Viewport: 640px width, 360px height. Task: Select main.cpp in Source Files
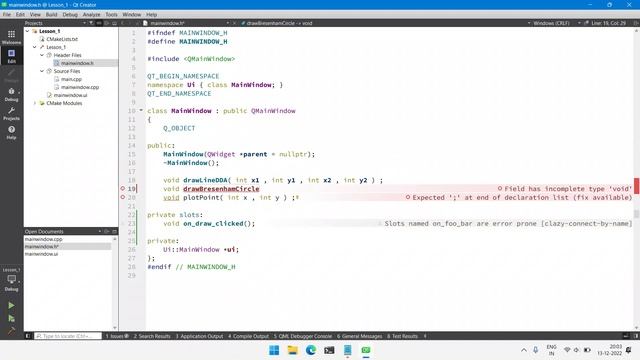coord(71,79)
